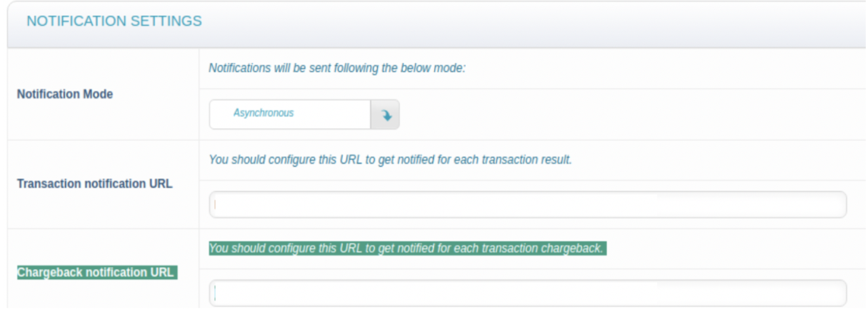Click "configure" in the transaction result description

[x=291, y=160]
